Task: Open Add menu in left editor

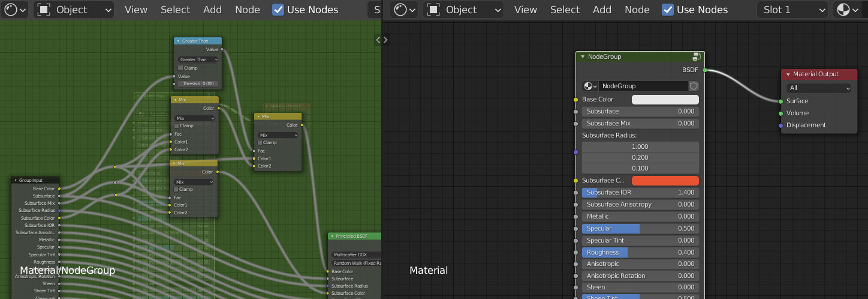Action: pyautogui.click(x=212, y=10)
